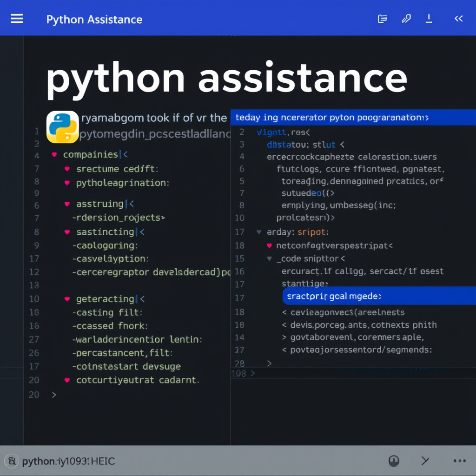Select the -rdersion_rogects line

click(x=119, y=218)
